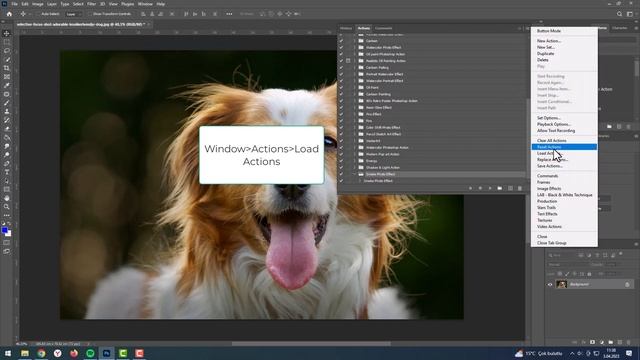
Task: Toggle checkmark for Neon Glow Effect set
Action: (x=341, y=107)
